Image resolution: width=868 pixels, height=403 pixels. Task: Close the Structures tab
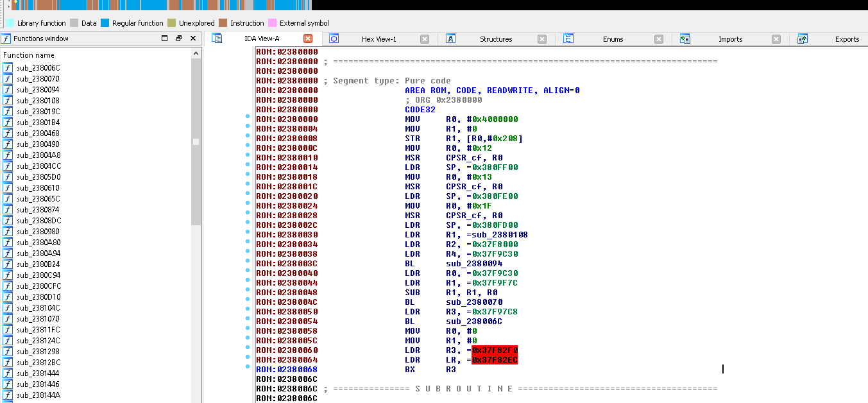point(542,39)
